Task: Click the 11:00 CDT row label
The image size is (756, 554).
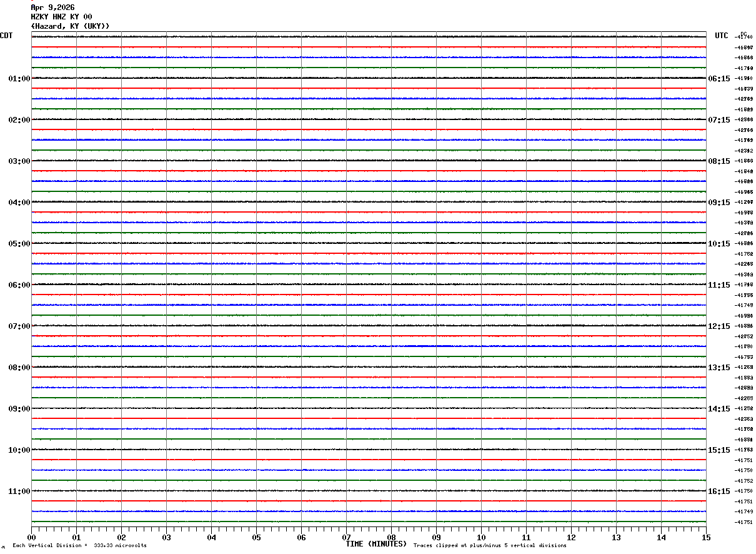Action: point(19,491)
